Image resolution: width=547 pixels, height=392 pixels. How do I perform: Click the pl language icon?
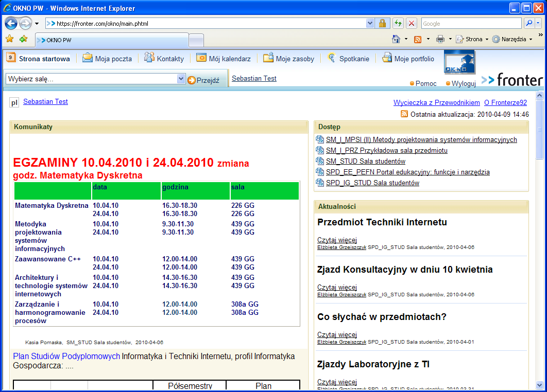tap(14, 102)
